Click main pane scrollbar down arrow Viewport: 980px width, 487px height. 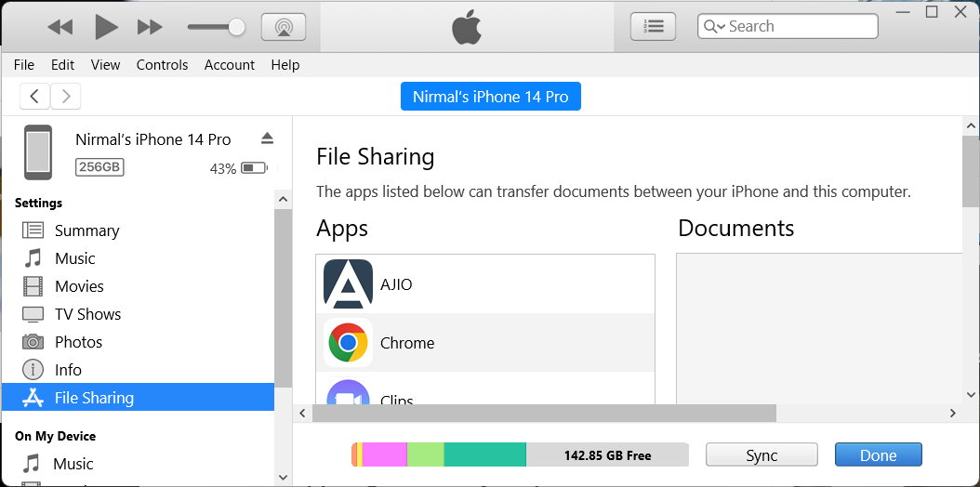coord(971,395)
